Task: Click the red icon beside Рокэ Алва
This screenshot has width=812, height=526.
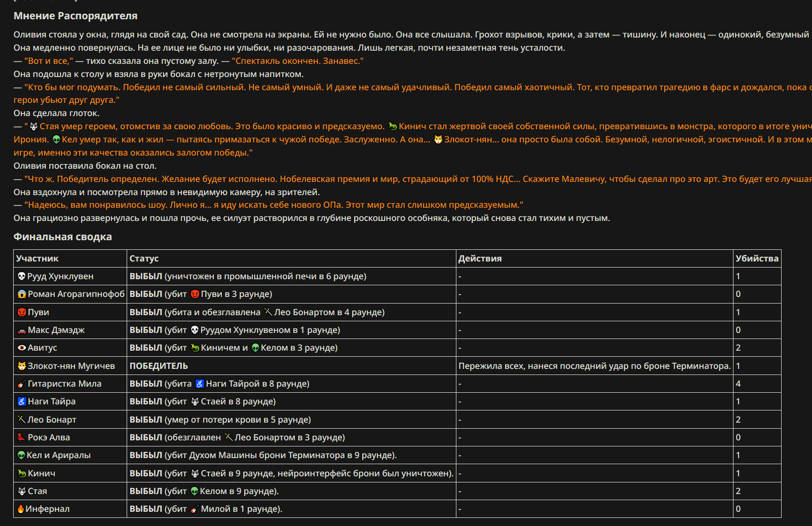Action: [x=22, y=437]
